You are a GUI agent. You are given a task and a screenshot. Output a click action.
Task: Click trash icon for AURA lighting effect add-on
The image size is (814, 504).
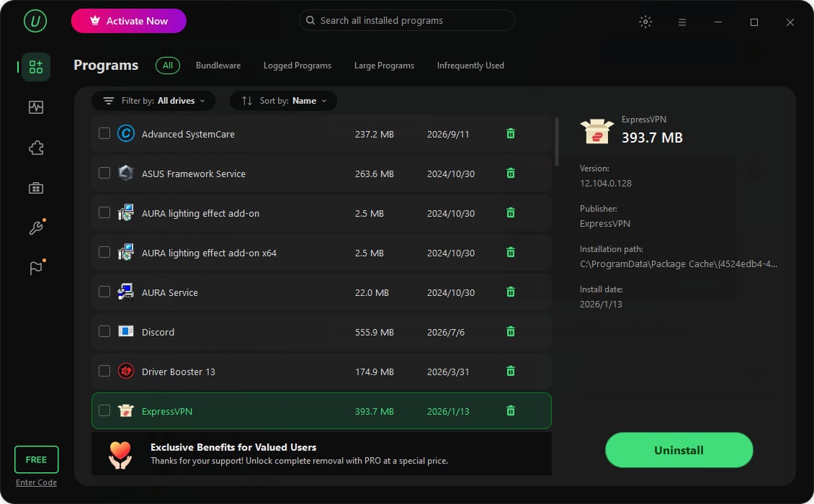[x=511, y=213]
